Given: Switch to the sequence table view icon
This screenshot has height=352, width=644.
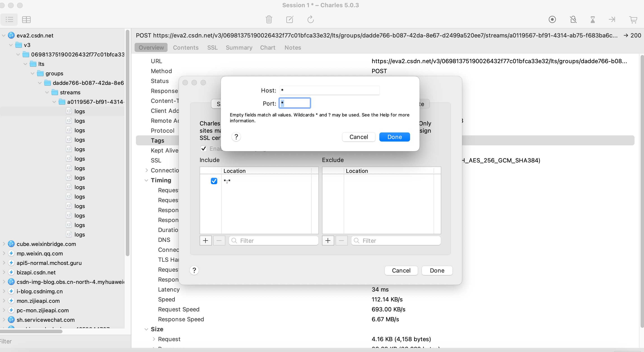Looking at the screenshot, I should click(x=26, y=19).
